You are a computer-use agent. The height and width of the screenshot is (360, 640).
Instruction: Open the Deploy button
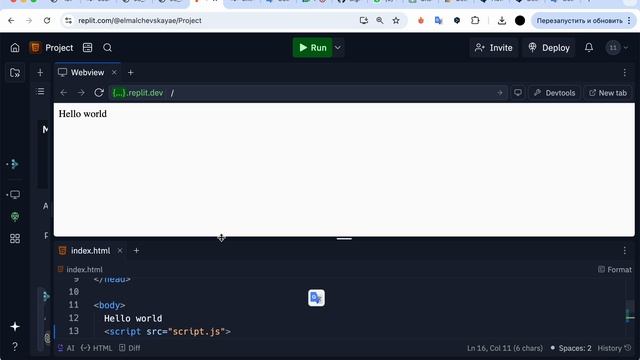pos(549,48)
